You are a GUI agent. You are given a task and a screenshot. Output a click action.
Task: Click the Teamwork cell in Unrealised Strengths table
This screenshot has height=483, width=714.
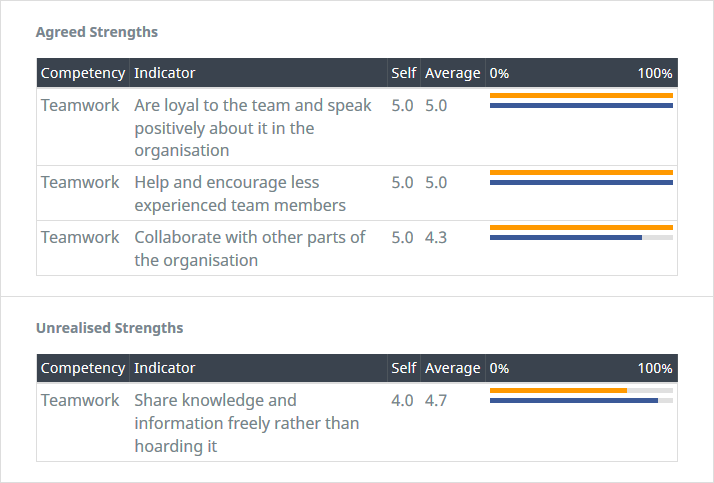click(80, 400)
